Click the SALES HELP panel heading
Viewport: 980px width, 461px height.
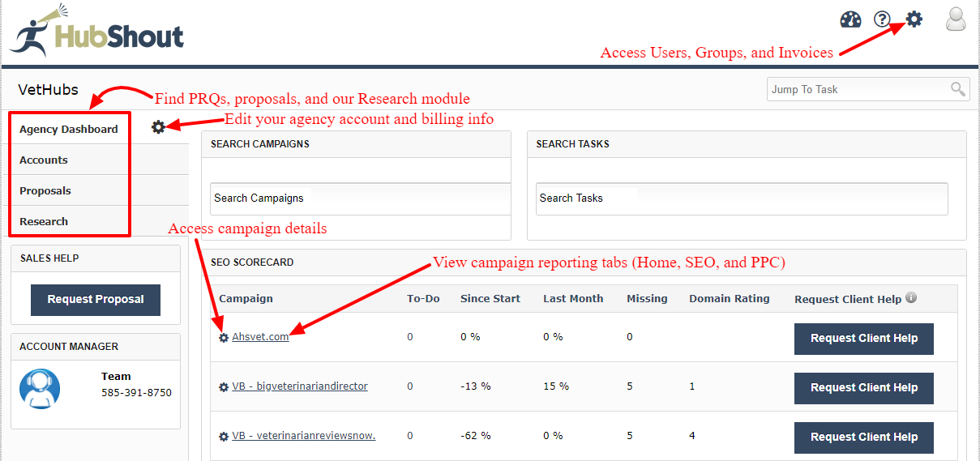tap(49, 258)
